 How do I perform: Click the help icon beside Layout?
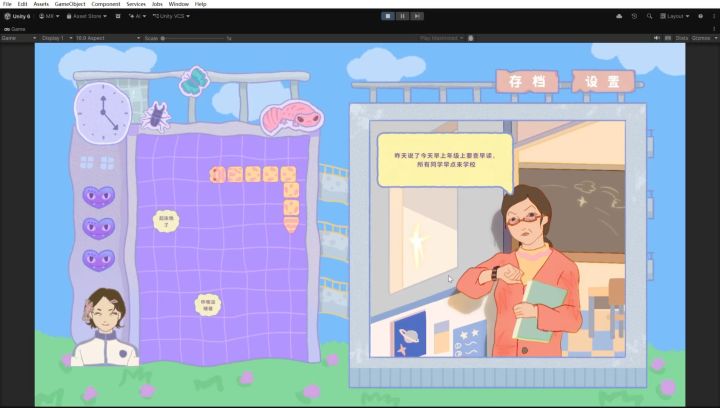(700, 16)
